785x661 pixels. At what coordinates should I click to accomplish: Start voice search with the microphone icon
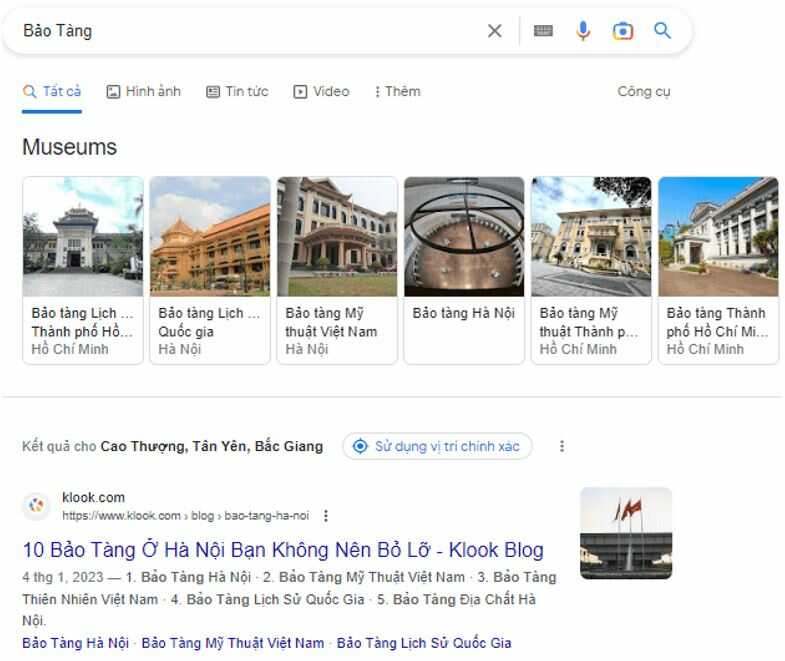point(583,31)
